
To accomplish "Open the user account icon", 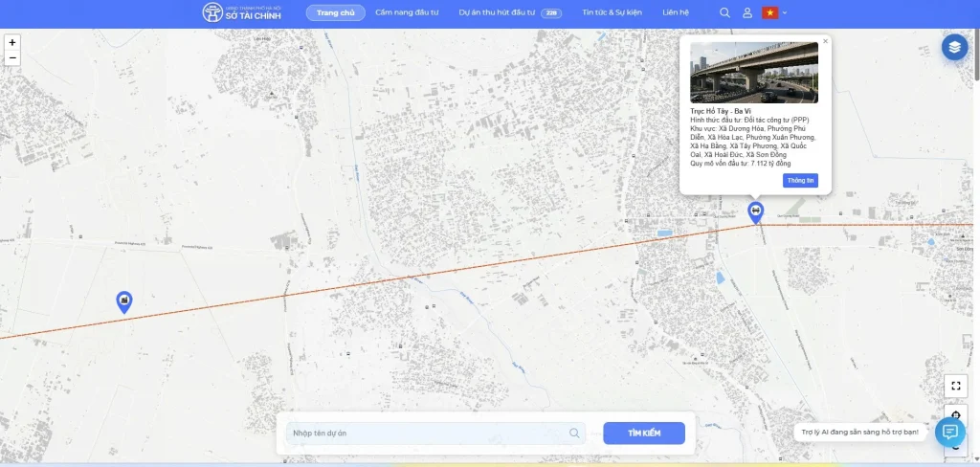I will [x=746, y=12].
